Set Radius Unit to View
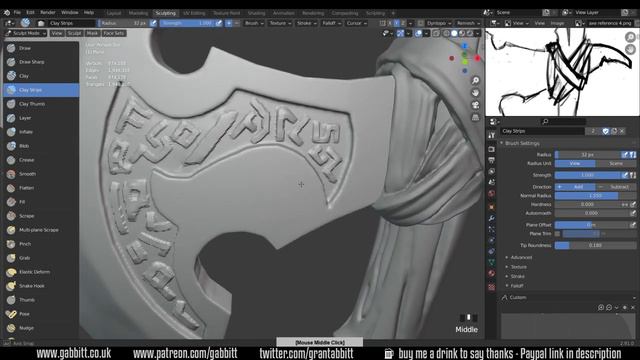This screenshot has width=640, height=360. (575, 164)
